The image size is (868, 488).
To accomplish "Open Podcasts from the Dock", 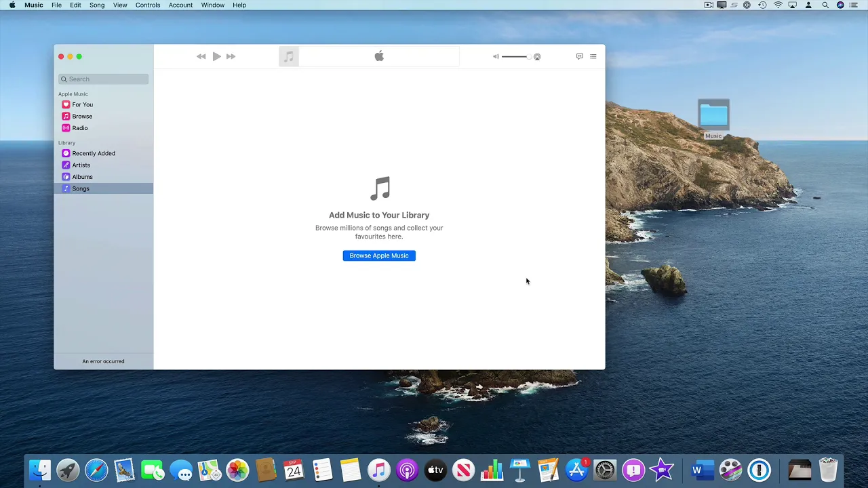I will tap(407, 470).
